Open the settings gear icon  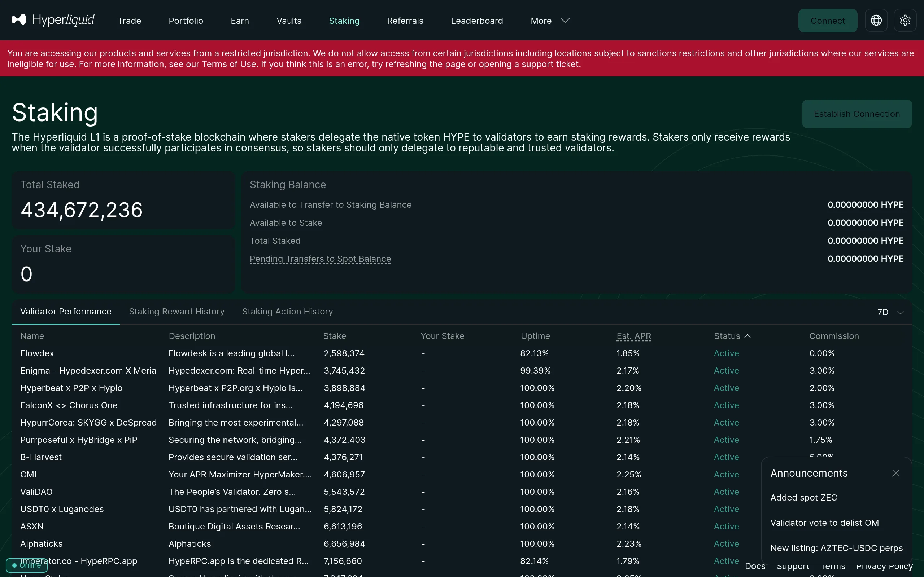click(905, 20)
